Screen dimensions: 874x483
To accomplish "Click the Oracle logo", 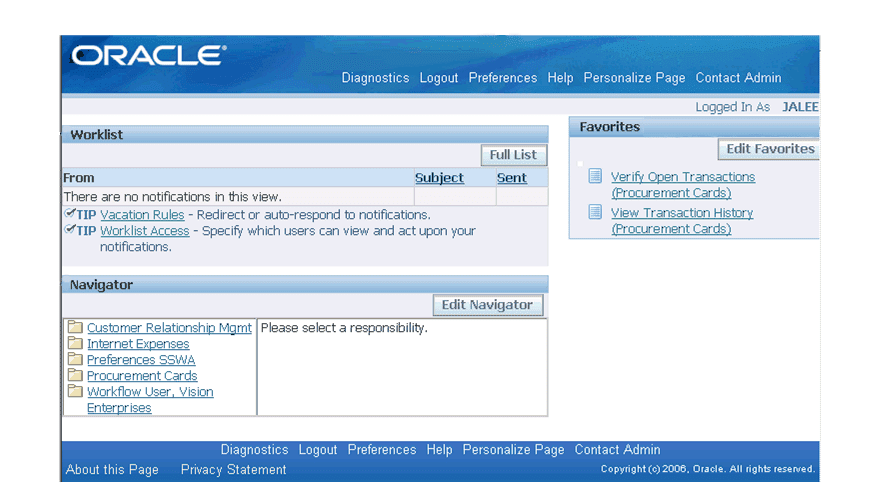I will [x=149, y=56].
